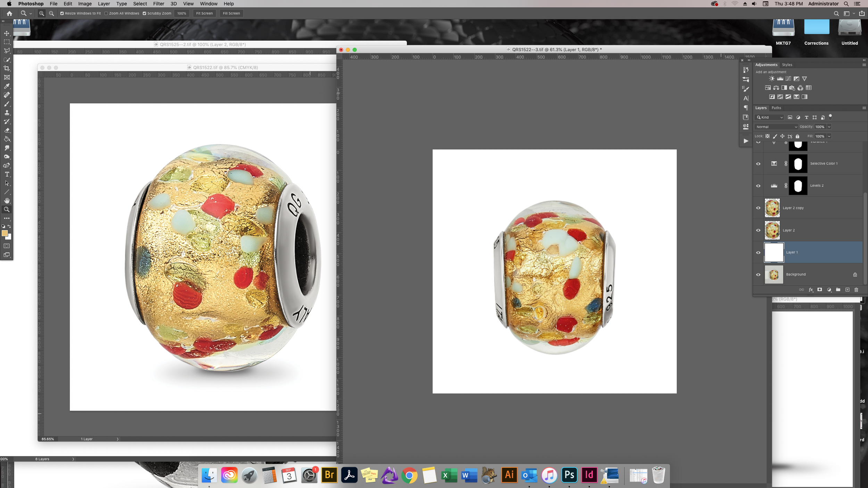Open the Kind filter dropdown
The width and height of the screenshot is (868, 488).
(x=769, y=117)
